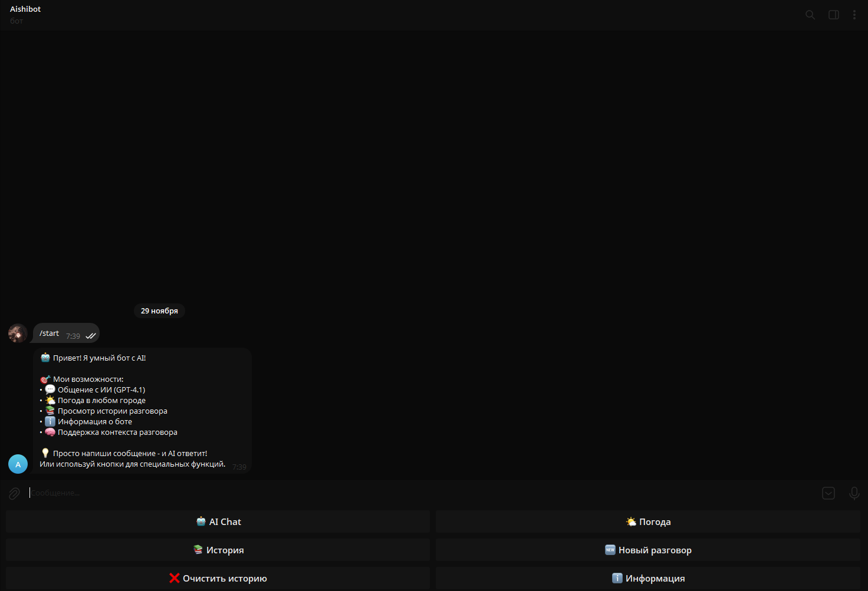Click the 7:39 timestamp of the /start message

[73, 336]
